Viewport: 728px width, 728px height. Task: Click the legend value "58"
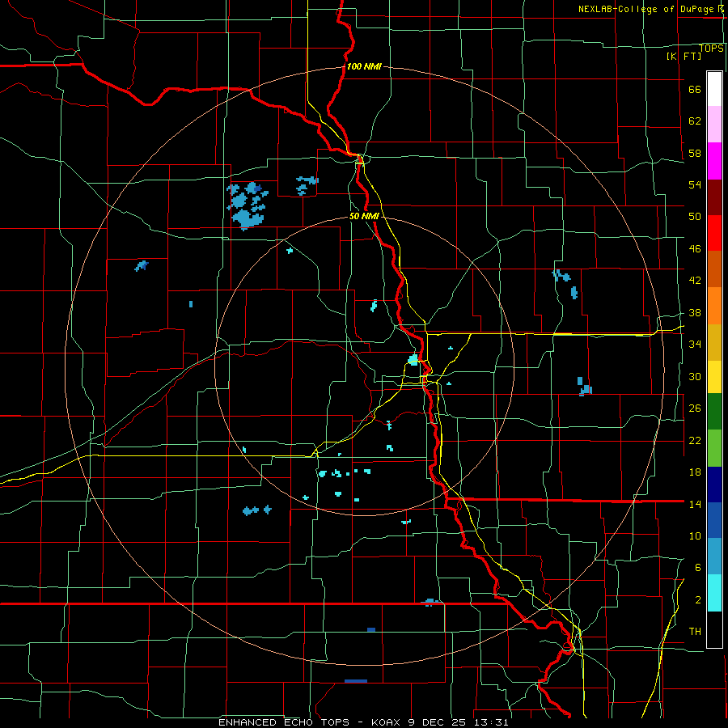pyautogui.click(x=695, y=153)
